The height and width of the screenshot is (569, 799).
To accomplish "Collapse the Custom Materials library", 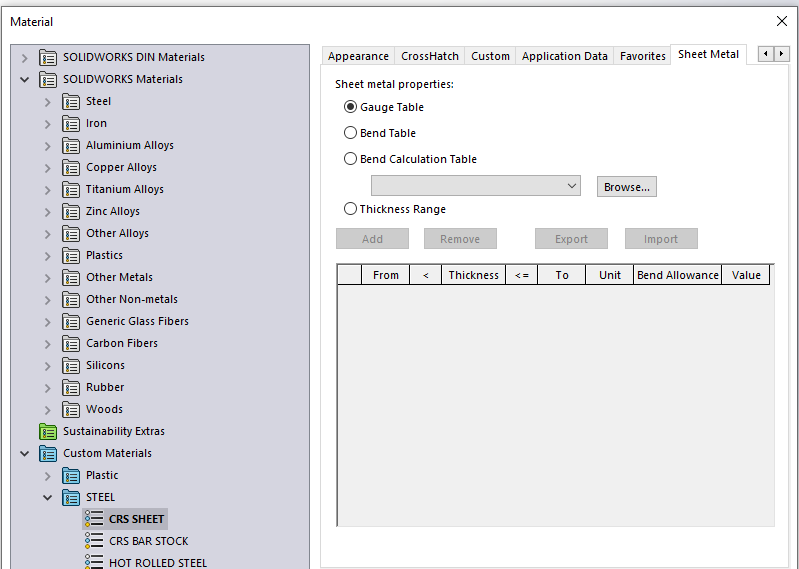I will pos(24,453).
